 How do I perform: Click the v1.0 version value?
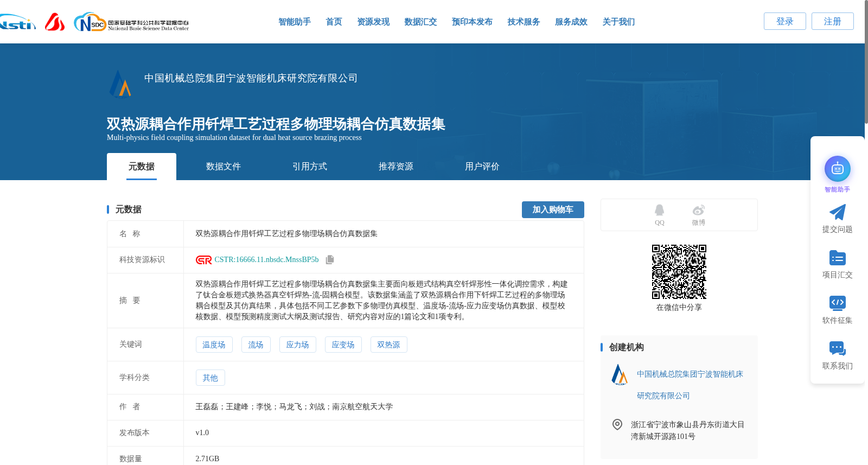click(x=202, y=433)
